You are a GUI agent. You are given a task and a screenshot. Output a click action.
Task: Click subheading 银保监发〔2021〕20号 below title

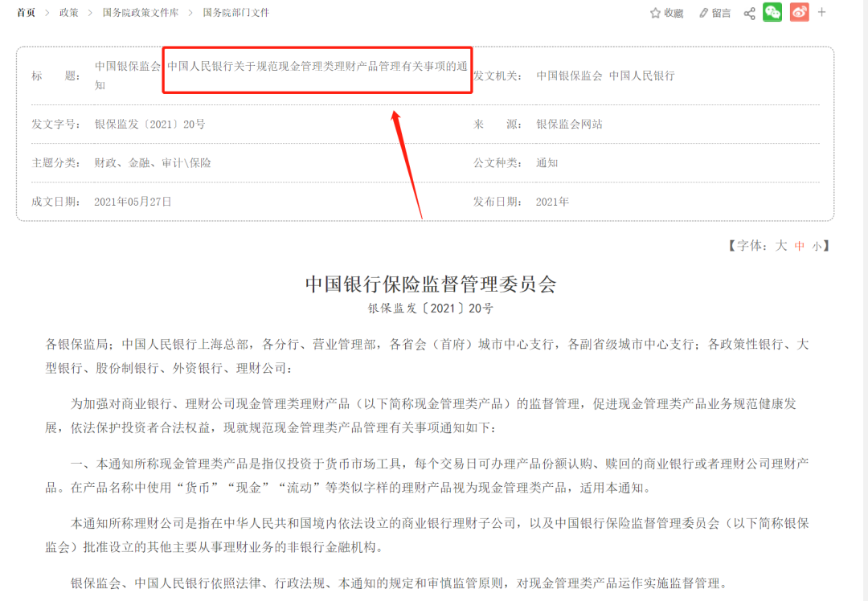(x=431, y=309)
